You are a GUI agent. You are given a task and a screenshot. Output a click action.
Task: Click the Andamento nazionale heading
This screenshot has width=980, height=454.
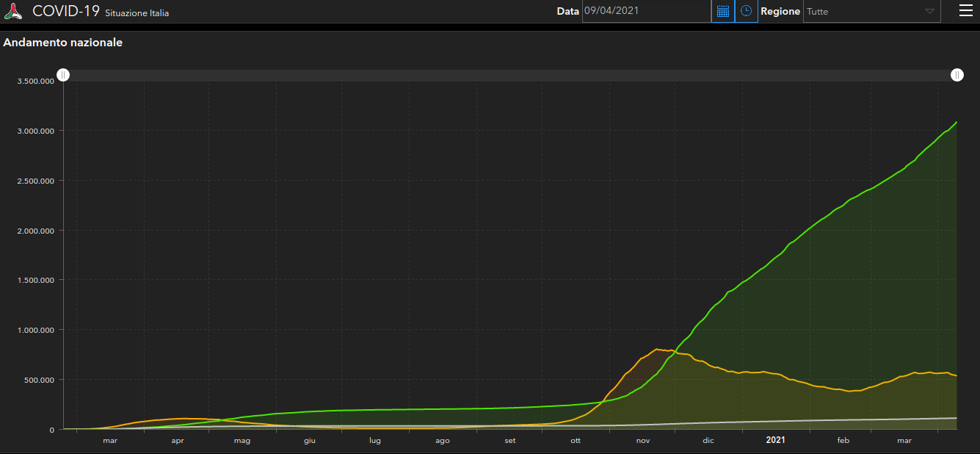click(63, 43)
